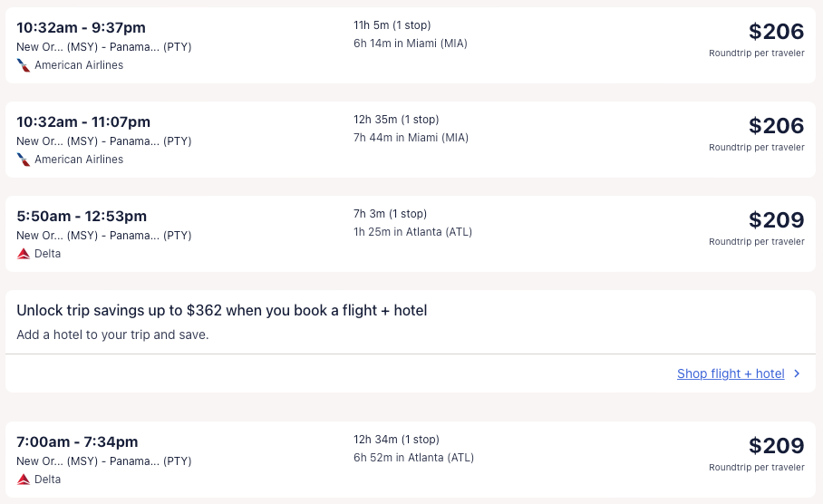The height and width of the screenshot is (504, 823).
Task: Click the $209 price on 12h 34m flight
Action: coord(776,446)
